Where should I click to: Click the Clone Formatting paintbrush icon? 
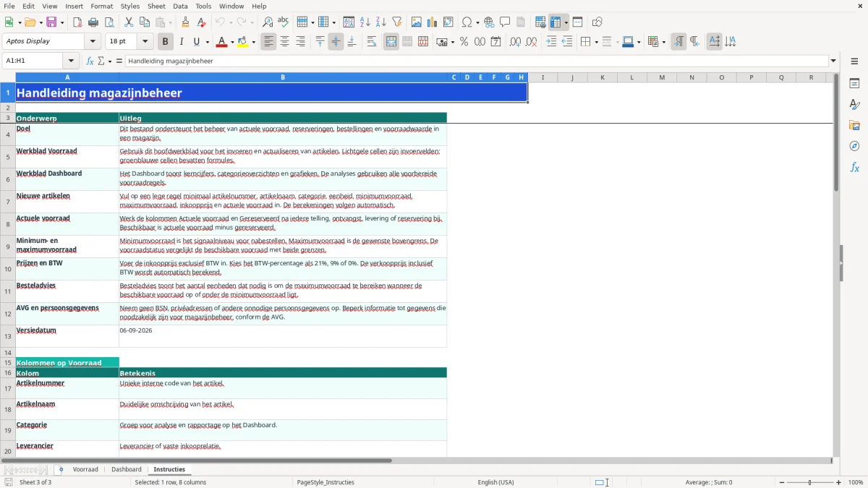click(185, 22)
